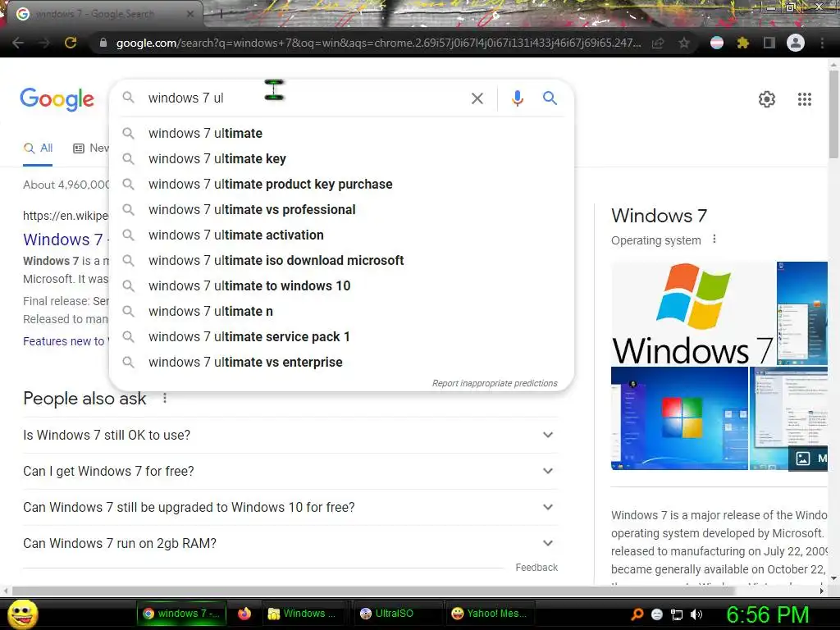The image size is (840, 630).
Task: Bookmark this page with the star icon
Action: [683, 43]
